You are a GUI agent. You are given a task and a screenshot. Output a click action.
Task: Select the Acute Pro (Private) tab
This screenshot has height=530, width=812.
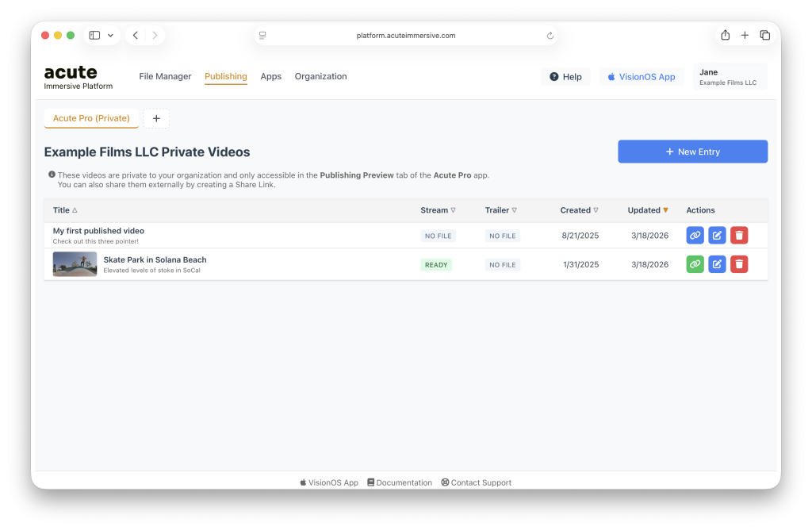tap(91, 119)
